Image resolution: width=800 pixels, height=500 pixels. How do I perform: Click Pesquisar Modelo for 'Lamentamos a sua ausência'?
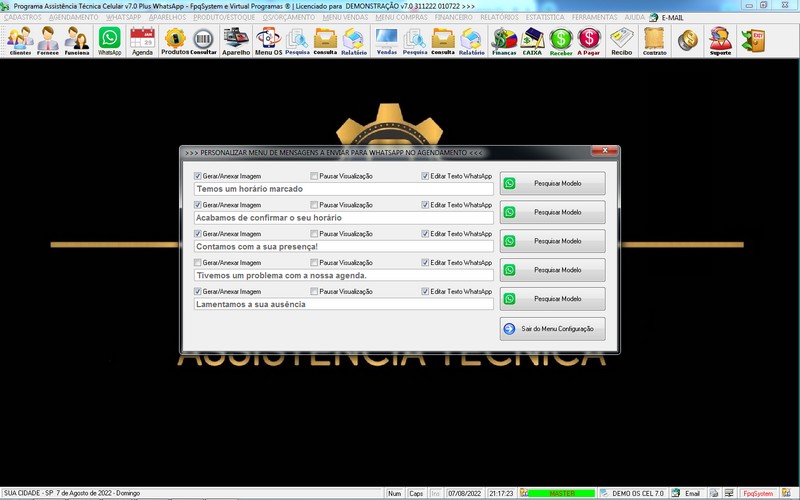coord(553,298)
